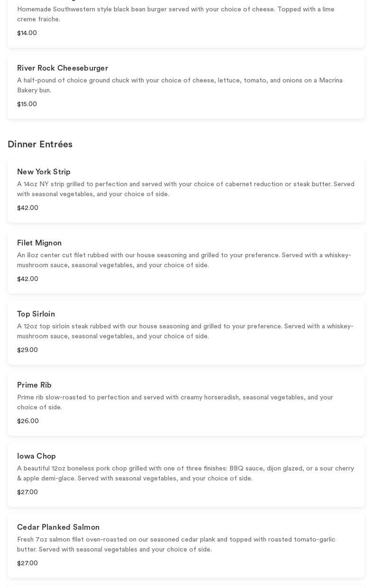Click the Filet Mignon item name

click(x=39, y=243)
